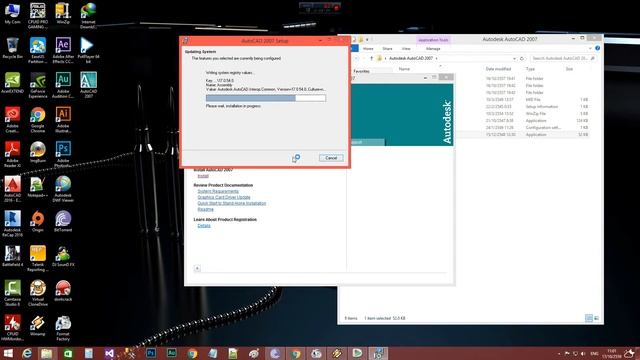Image resolution: width=640 pixels, height=360 pixels.
Task: Open the Install link under Install AutoCAD 2007
Action: 203,176
